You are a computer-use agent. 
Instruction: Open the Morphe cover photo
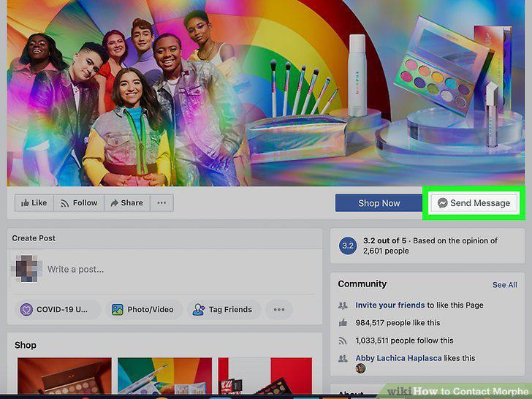266,93
